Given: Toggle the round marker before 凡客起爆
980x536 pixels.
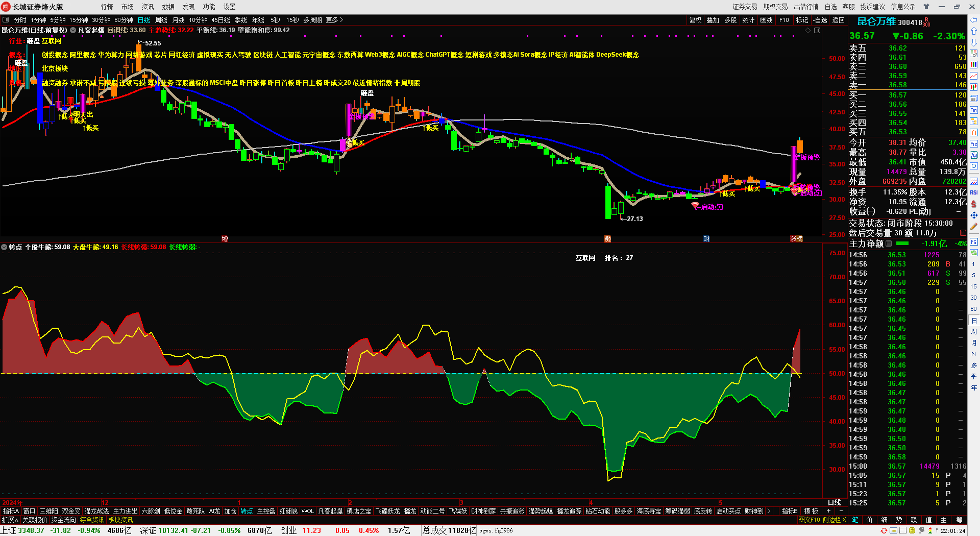Looking at the screenshot, I should pos(73,30).
